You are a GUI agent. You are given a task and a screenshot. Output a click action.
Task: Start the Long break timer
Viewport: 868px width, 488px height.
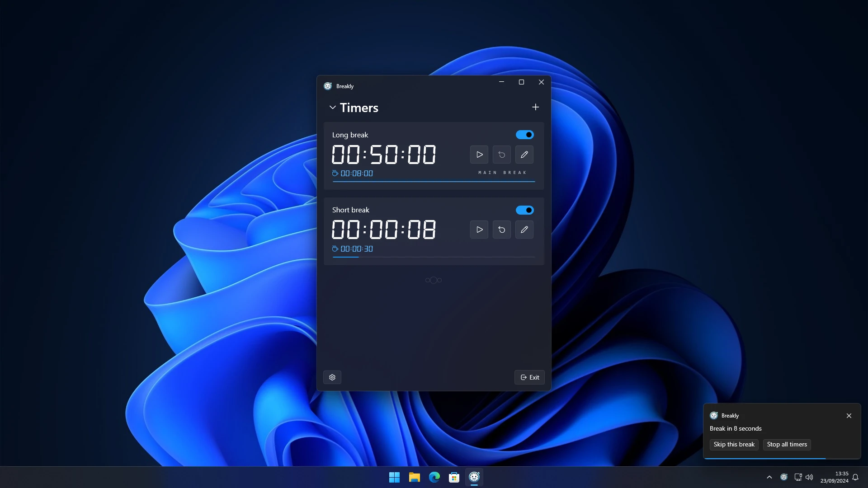click(479, 155)
